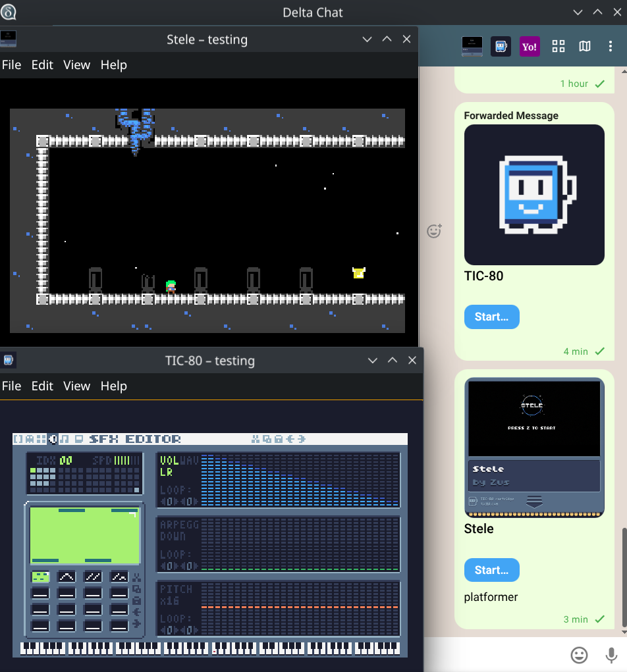Toggle the WAV mode in volume panel
Viewport: 627px width, 672px height.
(x=189, y=461)
